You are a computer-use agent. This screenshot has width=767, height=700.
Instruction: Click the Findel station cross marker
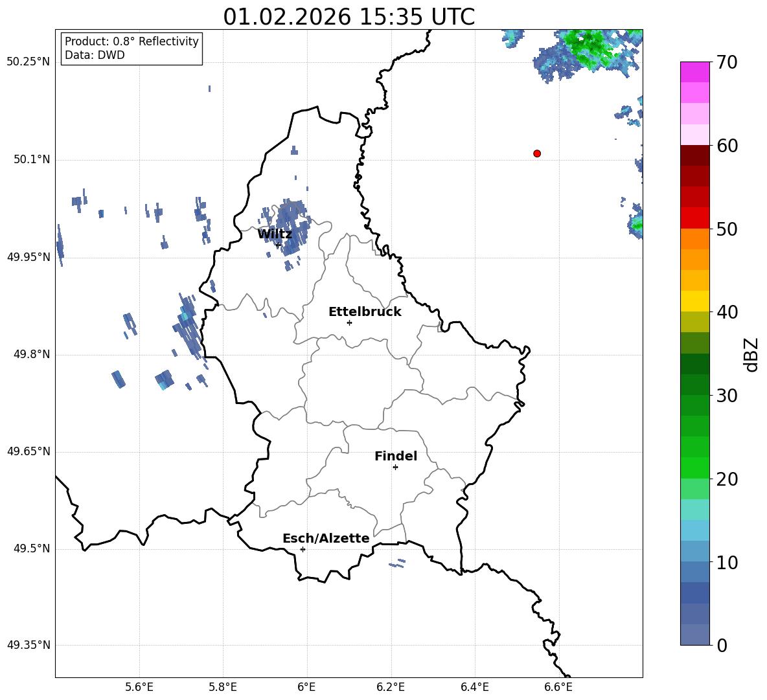coord(395,468)
